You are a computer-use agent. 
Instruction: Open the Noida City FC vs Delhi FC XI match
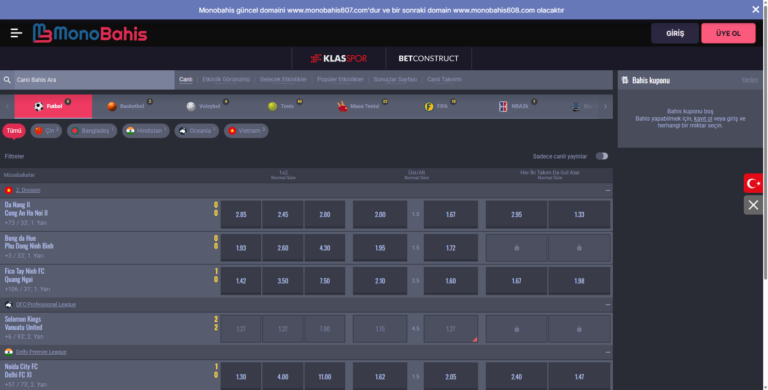(21, 370)
